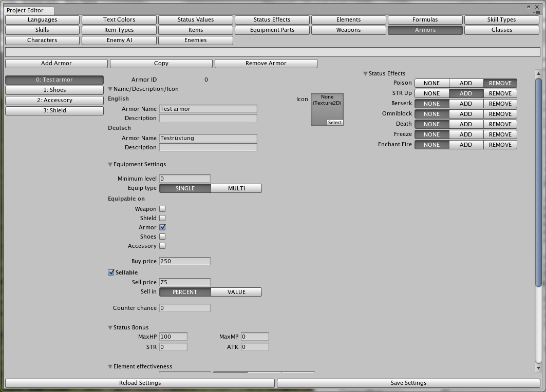Open the Text Colors tab

[119, 20]
